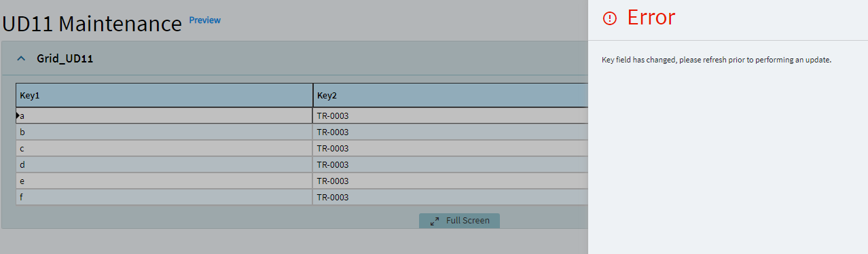Sort by the Key1 column header

pyautogui.click(x=164, y=95)
